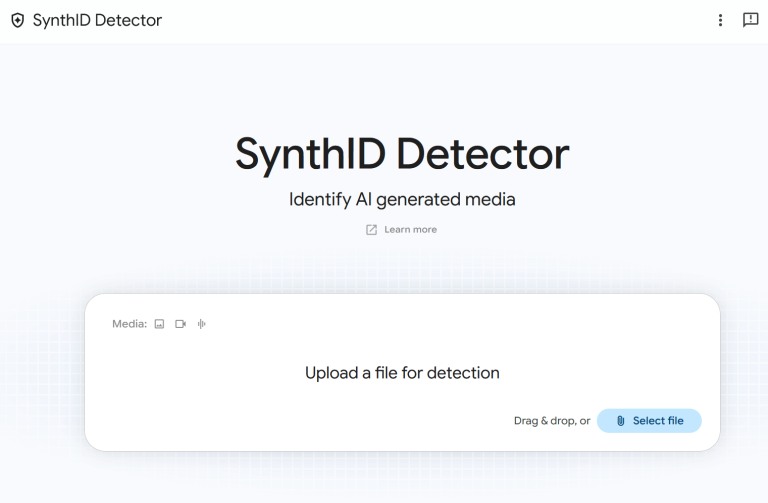The width and height of the screenshot is (768, 503).
Task: Click the large SynthID Detector heading
Action: coord(402,154)
